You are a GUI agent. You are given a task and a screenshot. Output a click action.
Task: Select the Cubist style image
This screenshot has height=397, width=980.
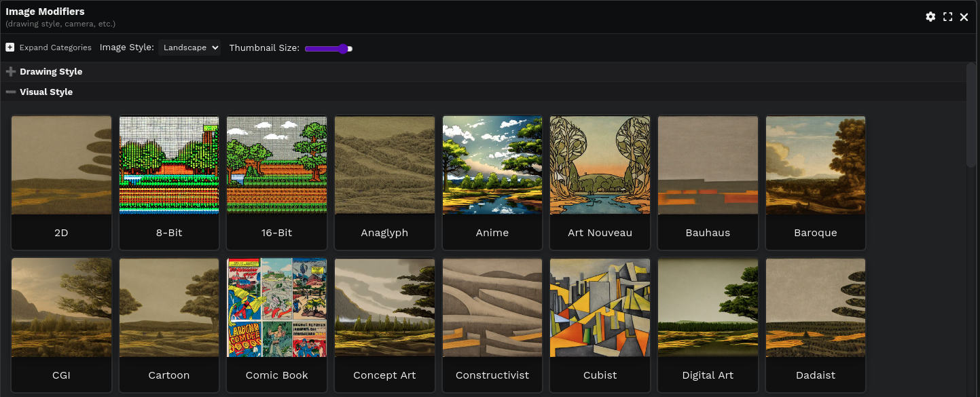coord(600,308)
